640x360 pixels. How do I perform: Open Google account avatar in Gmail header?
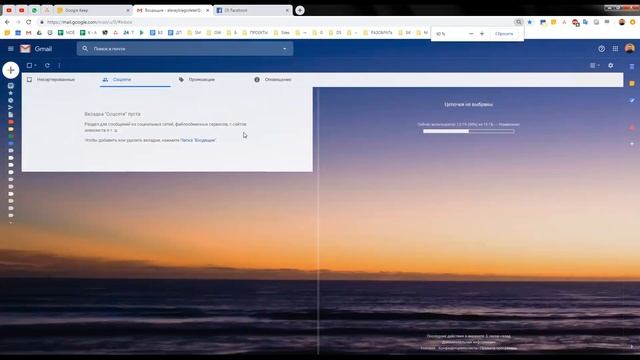[x=629, y=49]
